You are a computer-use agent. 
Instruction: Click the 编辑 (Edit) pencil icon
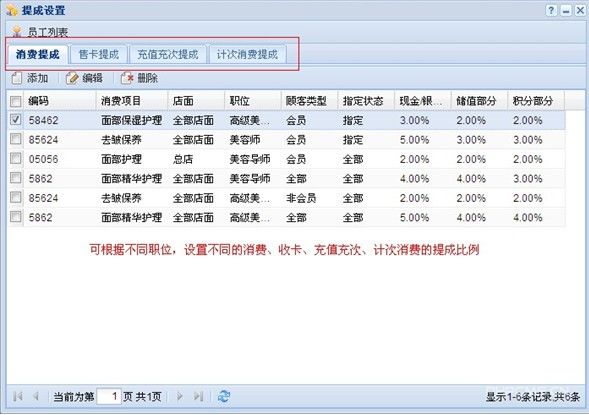72,78
